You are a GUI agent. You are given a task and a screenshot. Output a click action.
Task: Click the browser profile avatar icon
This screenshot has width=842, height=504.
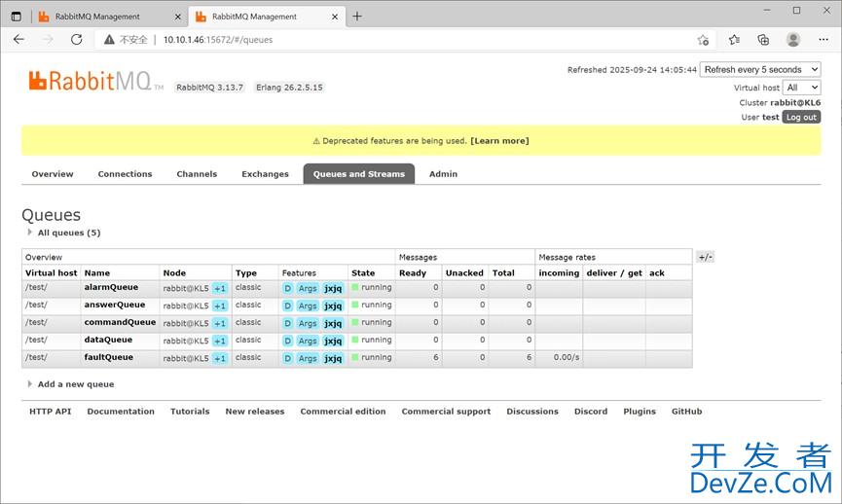[x=793, y=40]
